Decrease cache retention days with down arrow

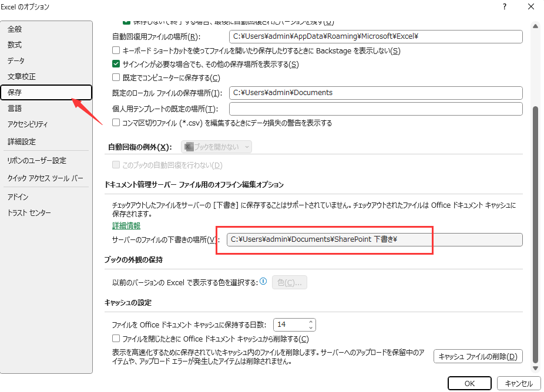tap(312, 327)
